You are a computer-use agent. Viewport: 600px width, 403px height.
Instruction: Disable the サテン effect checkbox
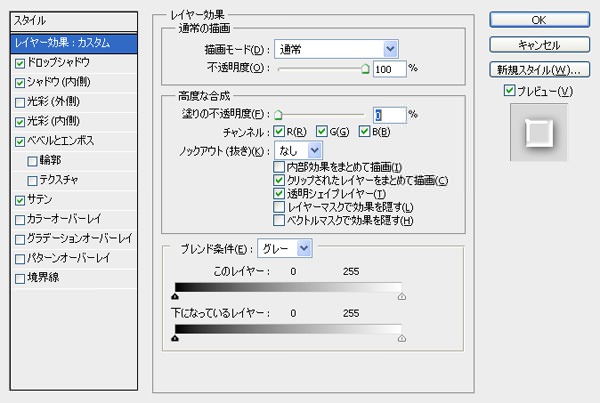[x=21, y=200]
